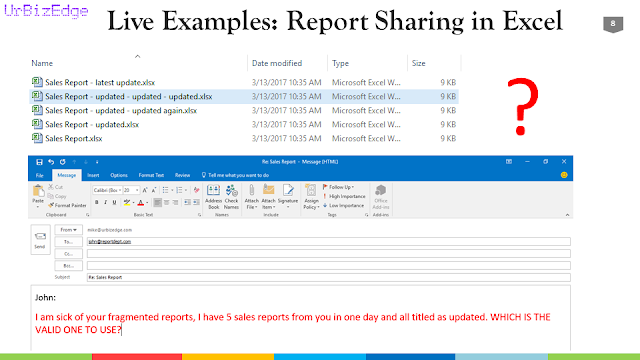Viewport: 640px width, 360px height.
Task: Copy the selected text
Action: 57,196
